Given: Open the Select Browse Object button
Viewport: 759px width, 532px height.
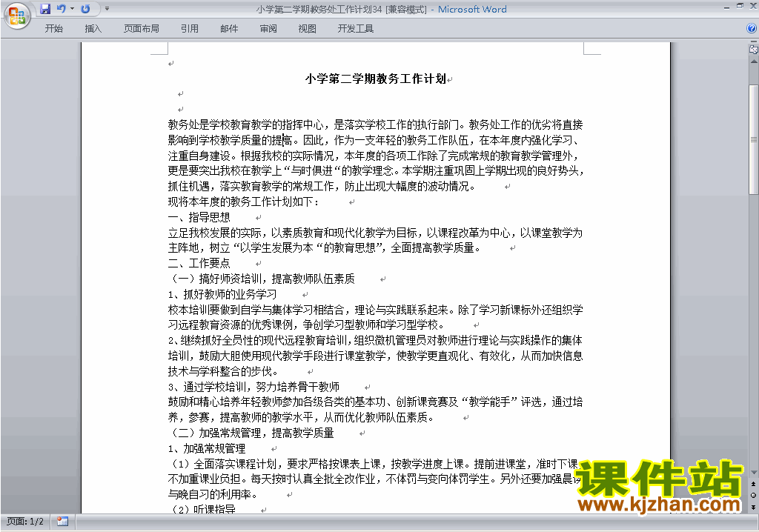Looking at the screenshot, I should point(753,495).
